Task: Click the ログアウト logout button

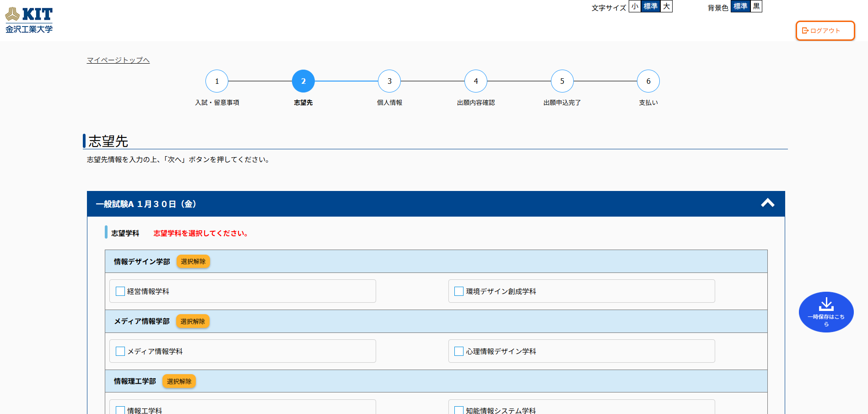Action: (825, 31)
